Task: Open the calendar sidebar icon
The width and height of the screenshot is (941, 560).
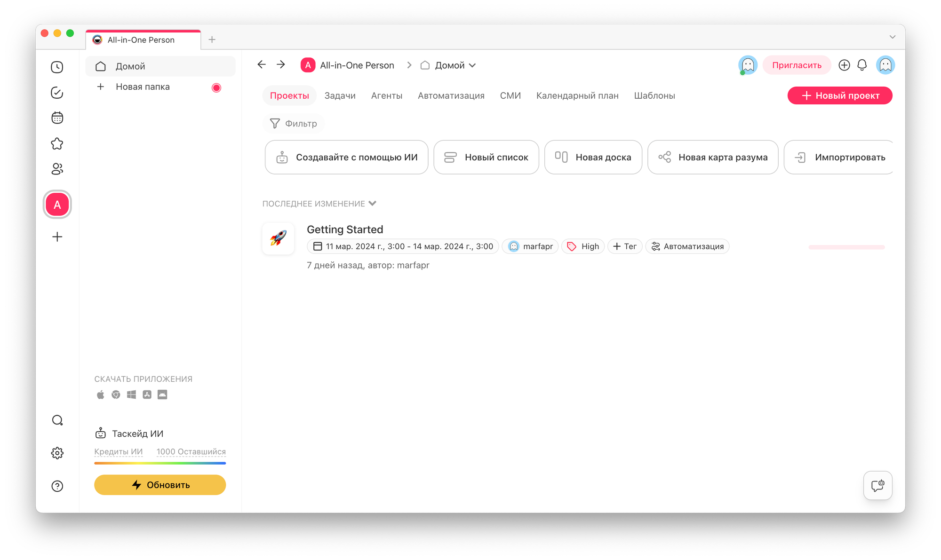Action: (x=57, y=118)
